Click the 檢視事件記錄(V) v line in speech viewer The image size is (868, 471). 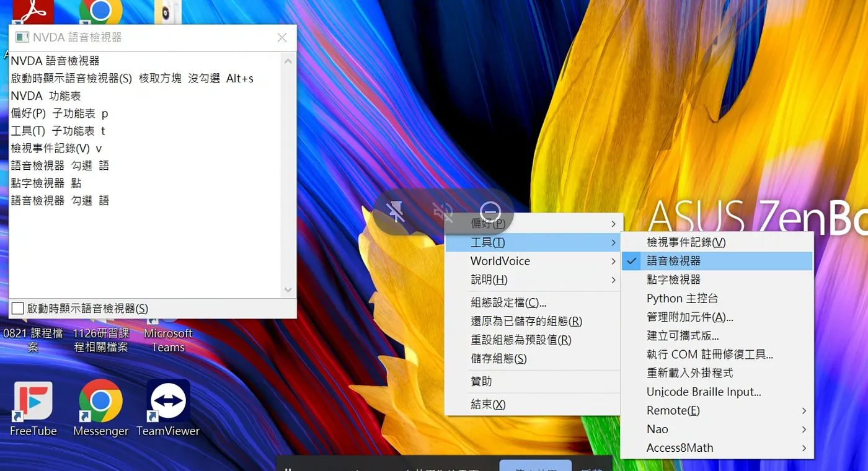click(x=56, y=148)
